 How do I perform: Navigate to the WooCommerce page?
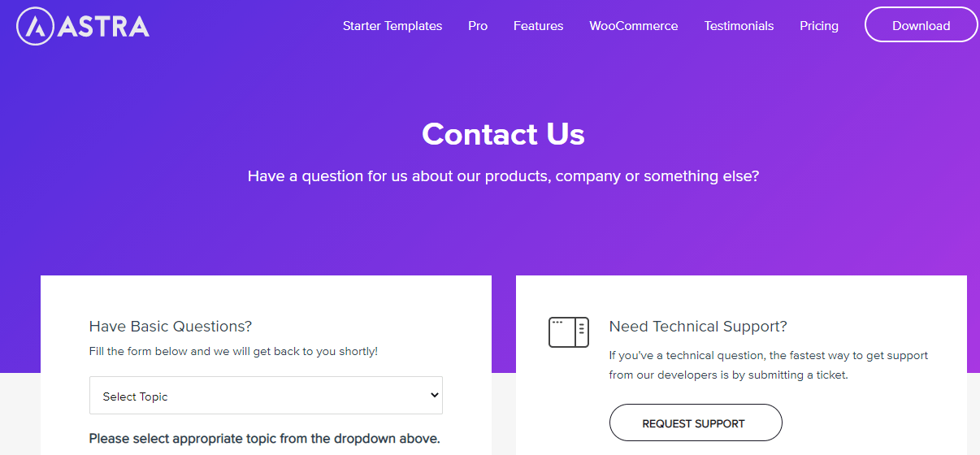click(633, 26)
